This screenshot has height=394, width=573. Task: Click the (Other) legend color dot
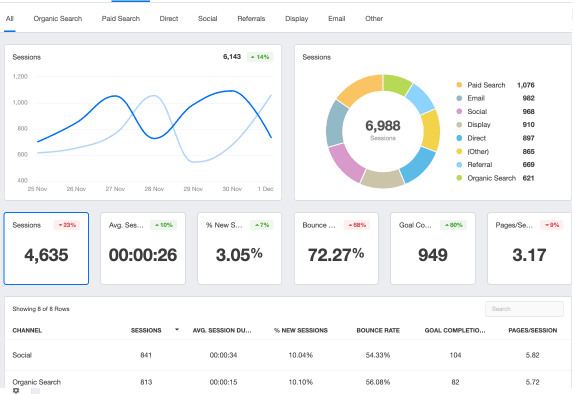coord(459,151)
